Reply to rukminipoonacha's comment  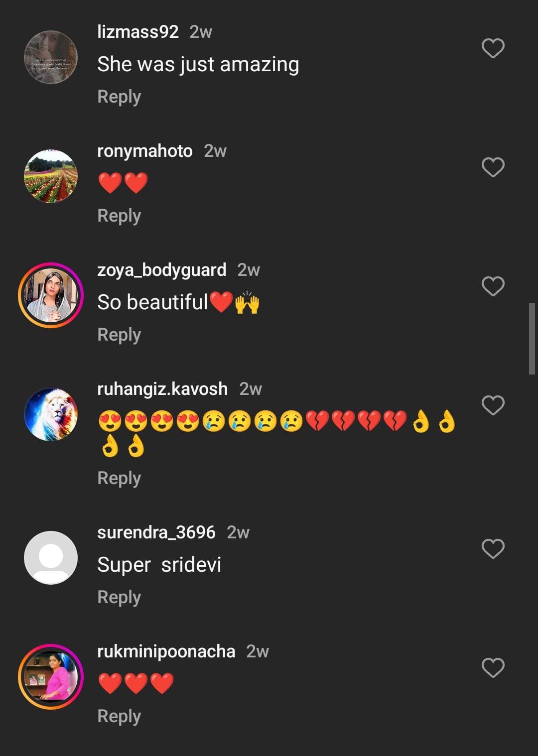(x=119, y=716)
